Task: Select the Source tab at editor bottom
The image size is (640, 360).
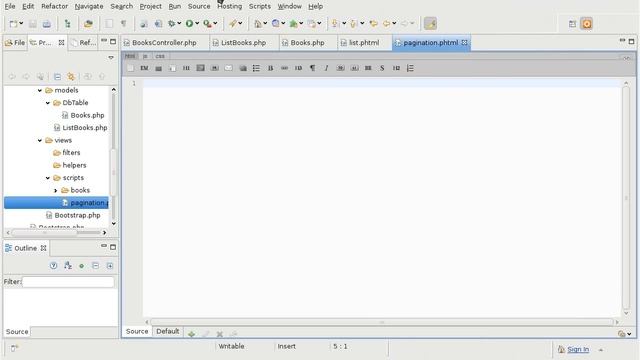Action: pyautogui.click(x=137, y=331)
